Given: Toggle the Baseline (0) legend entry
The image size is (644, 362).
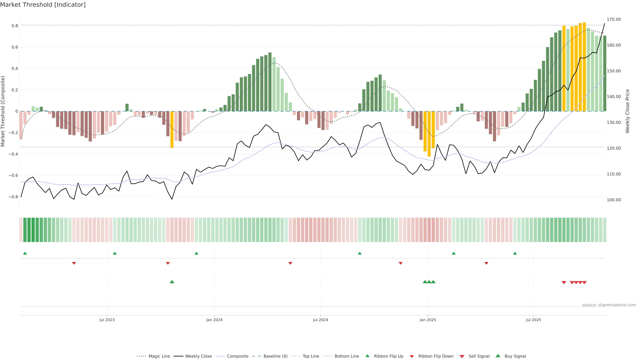Looking at the screenshot, I should tap(275, 356).
